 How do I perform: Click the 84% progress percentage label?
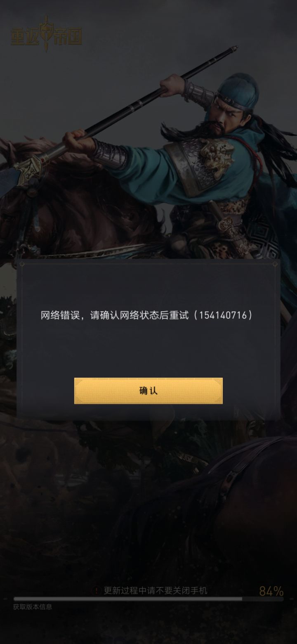tap(271, 591)
